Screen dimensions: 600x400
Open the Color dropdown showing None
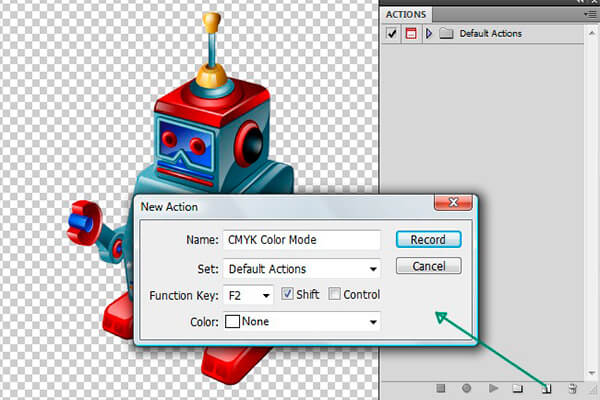pos(302,322)
